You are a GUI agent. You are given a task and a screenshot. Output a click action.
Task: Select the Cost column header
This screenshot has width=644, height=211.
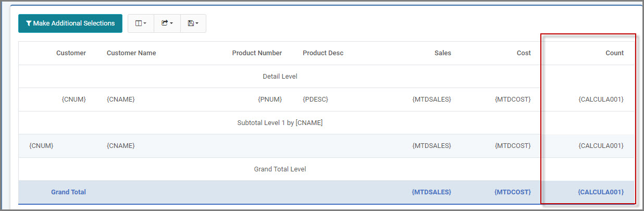pyautogui.click(x=524, y=53)
